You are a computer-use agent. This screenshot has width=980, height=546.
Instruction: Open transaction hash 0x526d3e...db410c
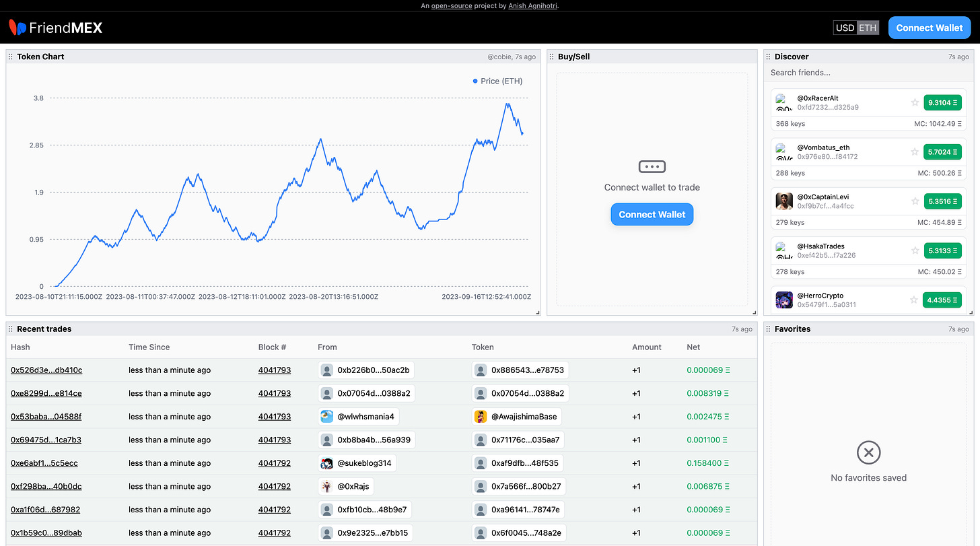pos(46,370)
